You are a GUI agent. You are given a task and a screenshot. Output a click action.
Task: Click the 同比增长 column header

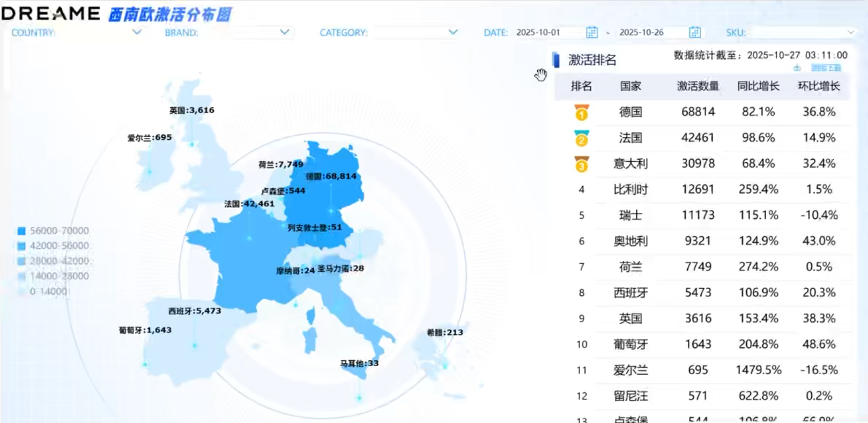point(758,86)
